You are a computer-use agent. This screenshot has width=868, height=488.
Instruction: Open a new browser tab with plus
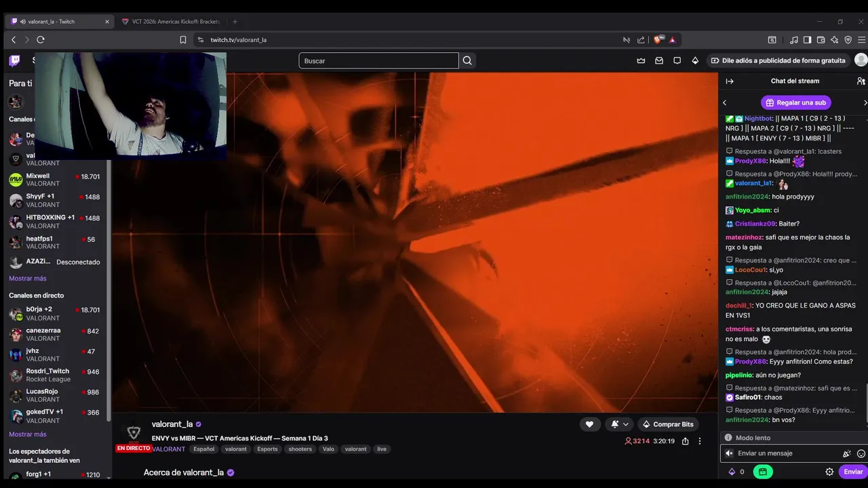point(235,22)
